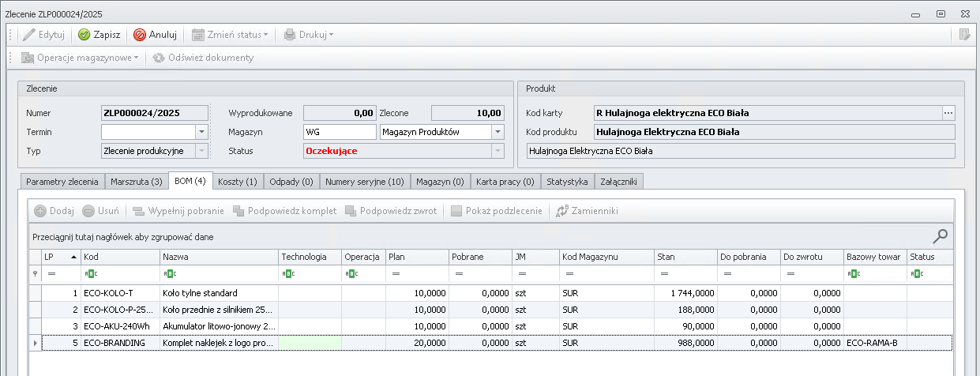This screenshot has width=980, height=376.
Task: Expand the Magazyn Produktów dropdown arrow
Action: click(x=498, y=132)
